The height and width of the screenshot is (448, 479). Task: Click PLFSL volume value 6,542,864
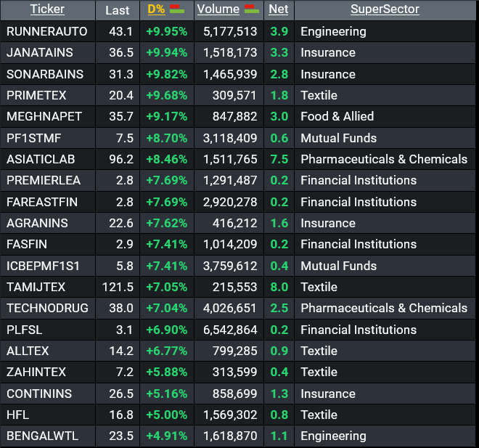[x=227, y=330]
